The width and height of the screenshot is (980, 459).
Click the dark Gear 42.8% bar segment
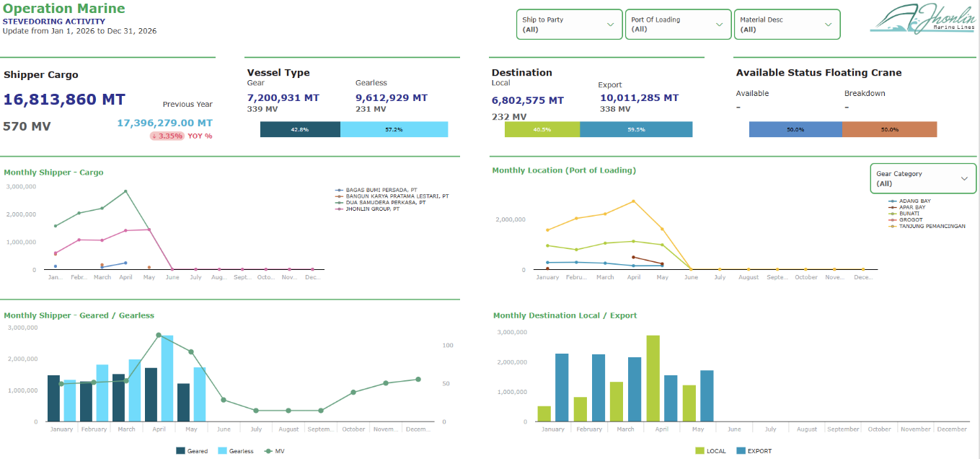click(300, 129)
